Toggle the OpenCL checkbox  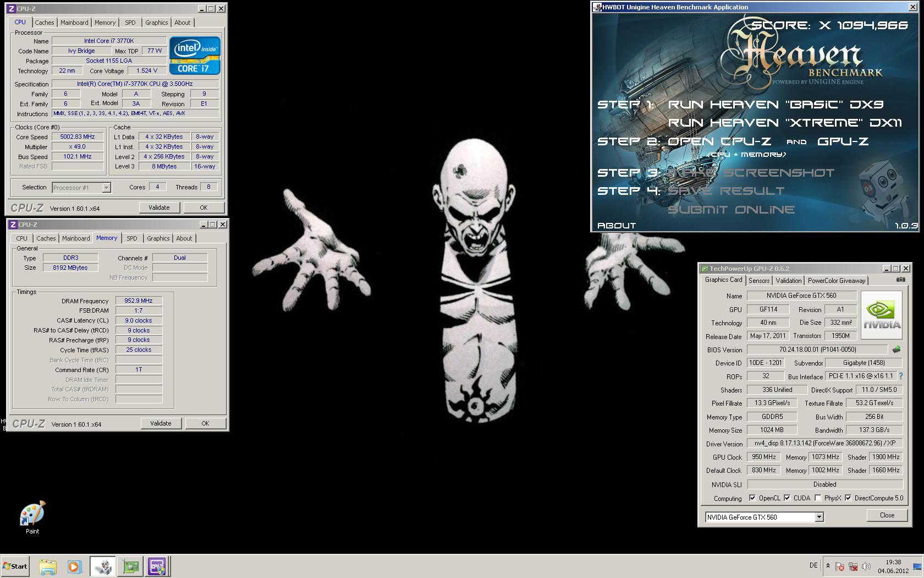pyautogui.click(x=752, y=498)
